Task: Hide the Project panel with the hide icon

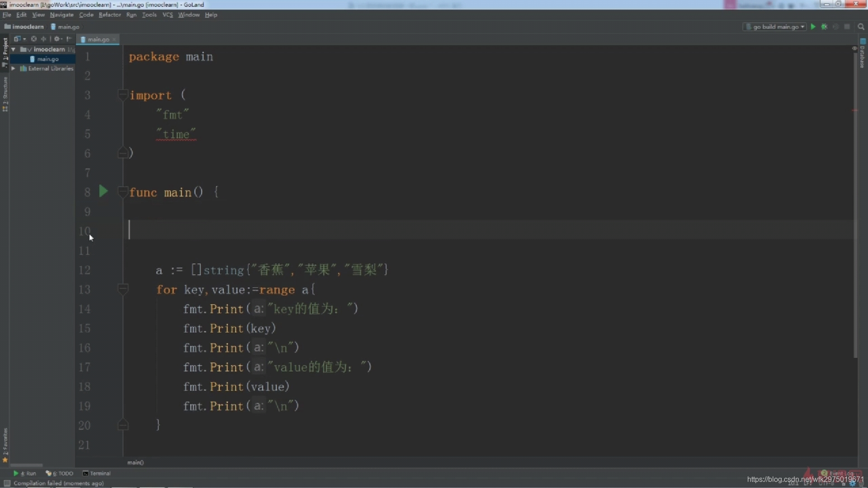Action: click(x=69, y=39)
